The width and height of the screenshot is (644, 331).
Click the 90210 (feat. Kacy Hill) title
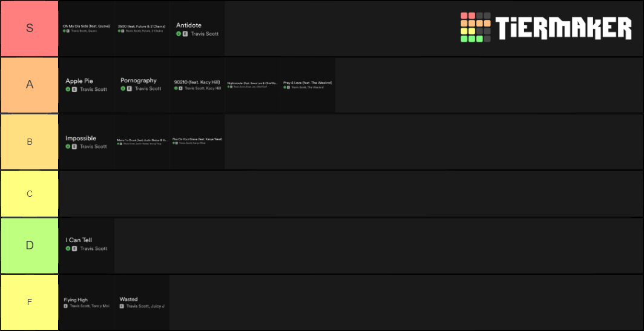tap(197, 82)
